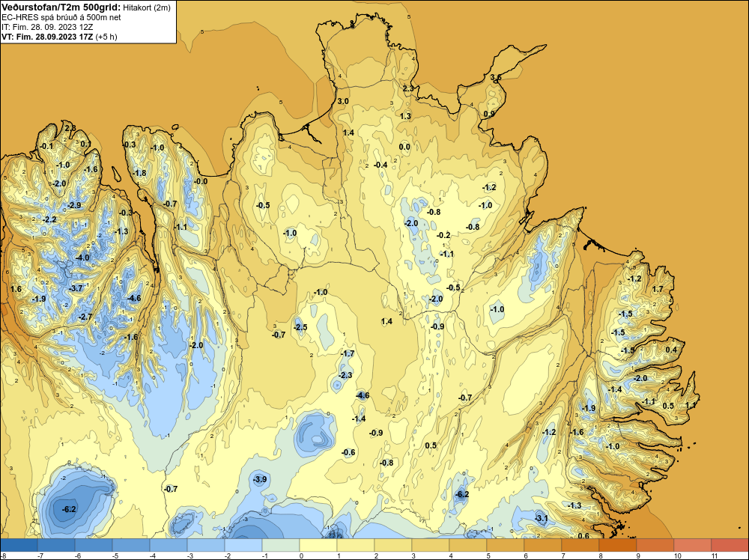
Task: Click the "-3.9" temperature value on the map
Action: [259, 479]
